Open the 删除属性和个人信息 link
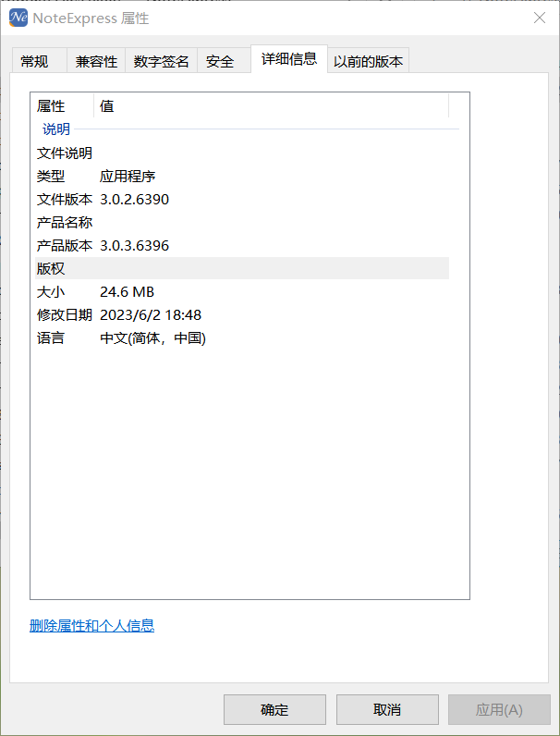 pyautogui.click(x=91, y=625)
